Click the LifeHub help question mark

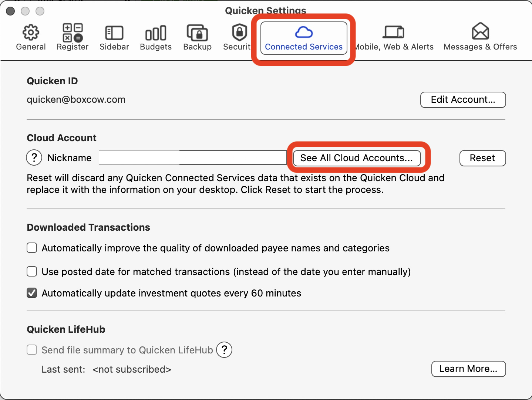pos(224,350)
